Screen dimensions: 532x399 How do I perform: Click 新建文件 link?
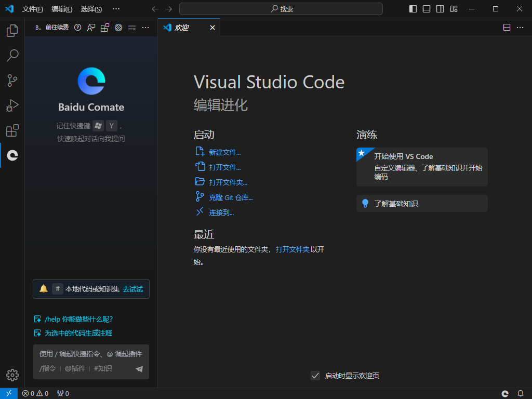pyautogui.click(x=224, y=152)
